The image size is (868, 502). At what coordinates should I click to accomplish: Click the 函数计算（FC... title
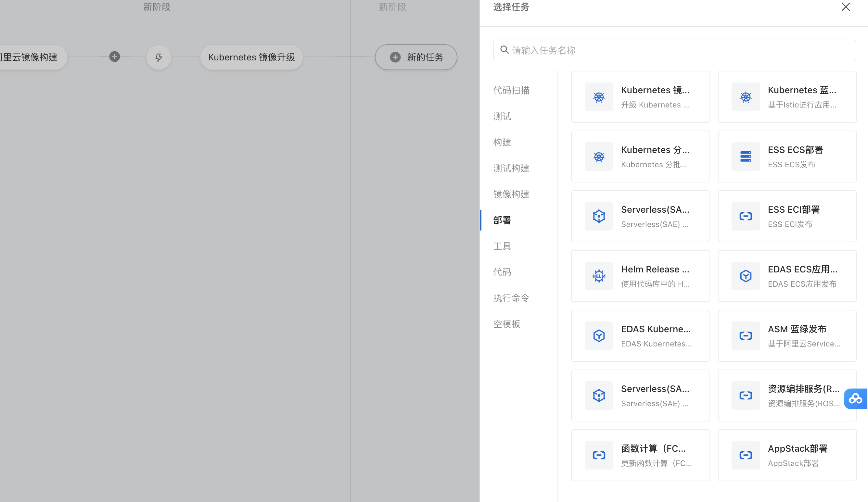click(653, 448)
